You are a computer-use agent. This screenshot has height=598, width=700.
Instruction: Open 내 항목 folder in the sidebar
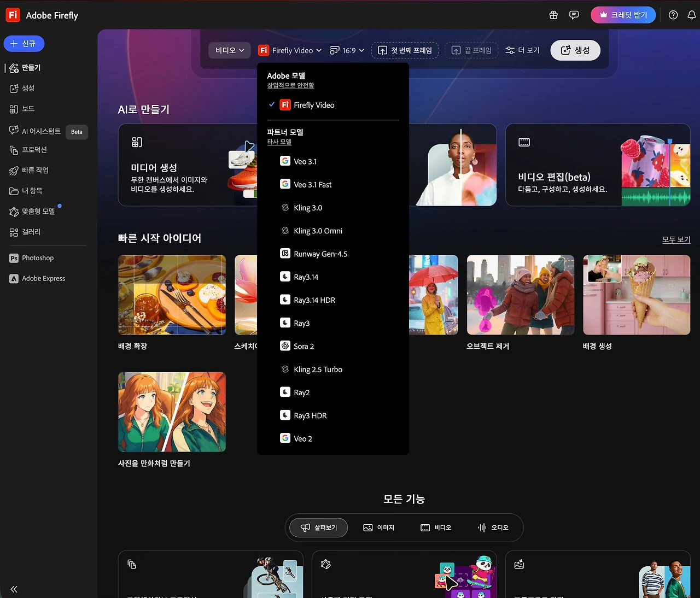click(26, 191)
